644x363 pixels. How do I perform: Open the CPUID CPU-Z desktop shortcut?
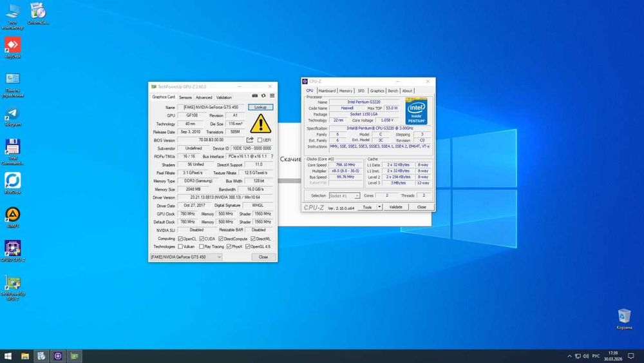tap(12, 251)
